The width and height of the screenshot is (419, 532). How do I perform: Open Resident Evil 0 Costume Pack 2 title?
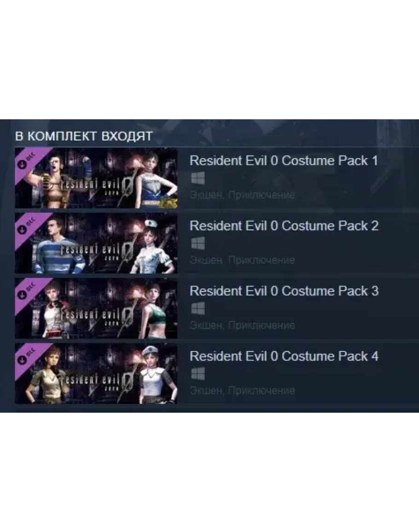(284, 226)
